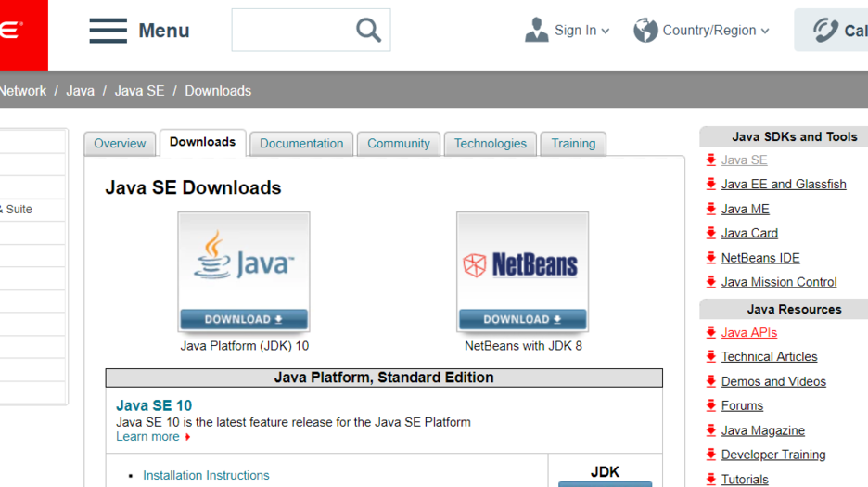Screen dimensions: 868x487
Task: Open the Java EE and Glassfish link
Action: [784, 184]
